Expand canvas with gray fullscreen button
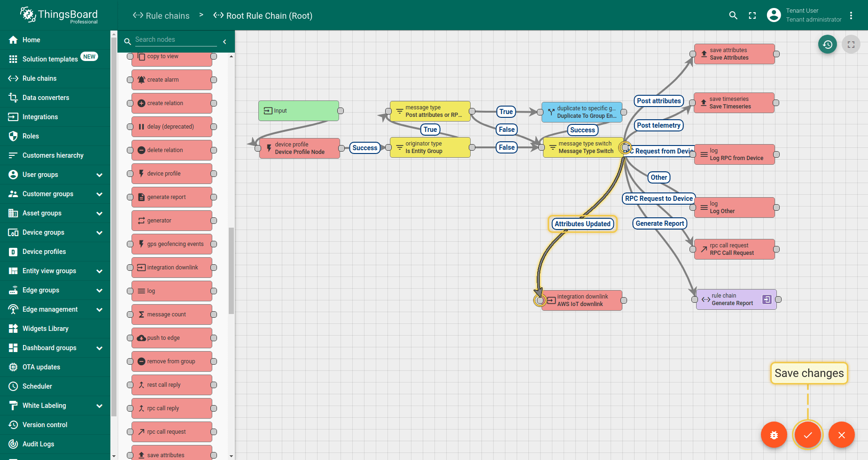868x460 pixels. [851, 45]
